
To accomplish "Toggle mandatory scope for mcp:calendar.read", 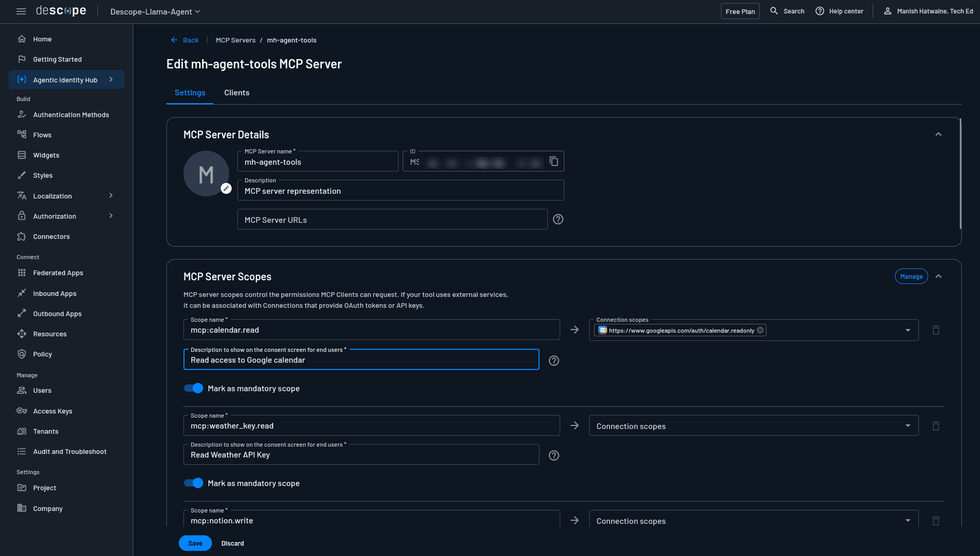I will [194, 388].
